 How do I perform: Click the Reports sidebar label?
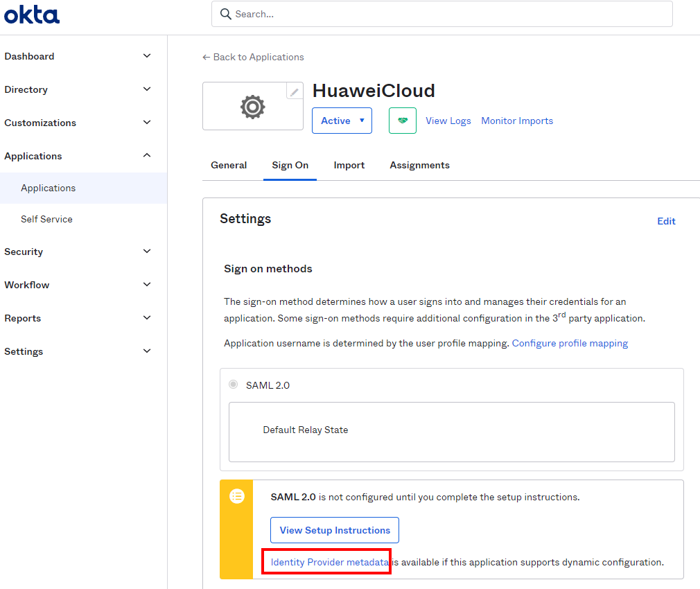coord(23,318)
